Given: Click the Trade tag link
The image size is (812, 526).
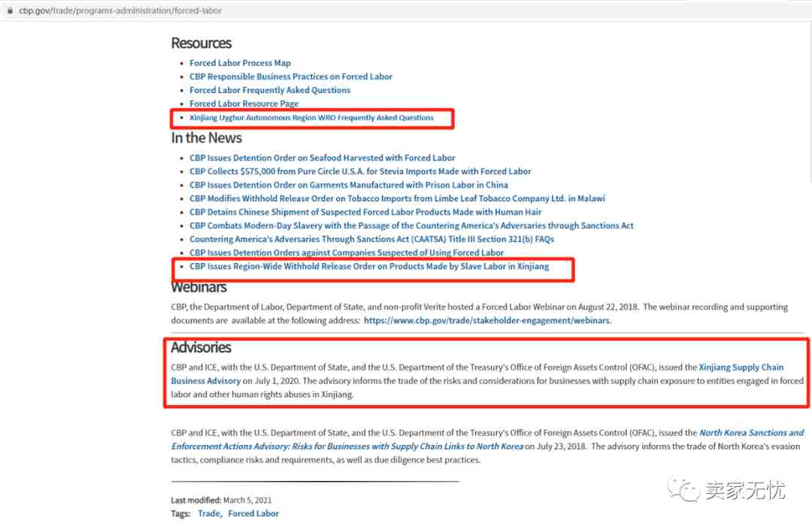Looking at the screenshot, I should 210,513.
